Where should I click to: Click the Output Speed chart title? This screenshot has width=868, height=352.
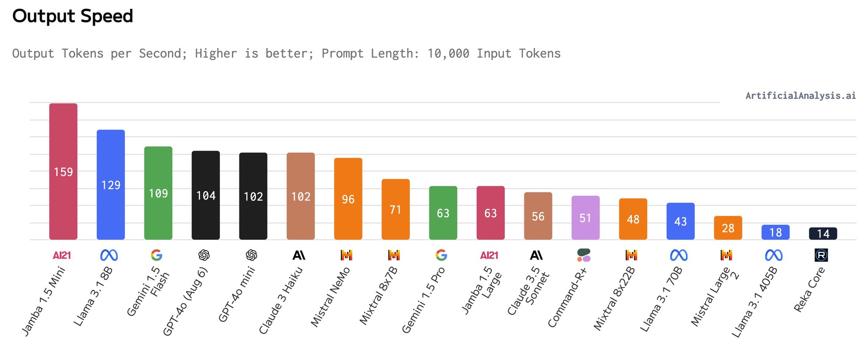point(72,17)
